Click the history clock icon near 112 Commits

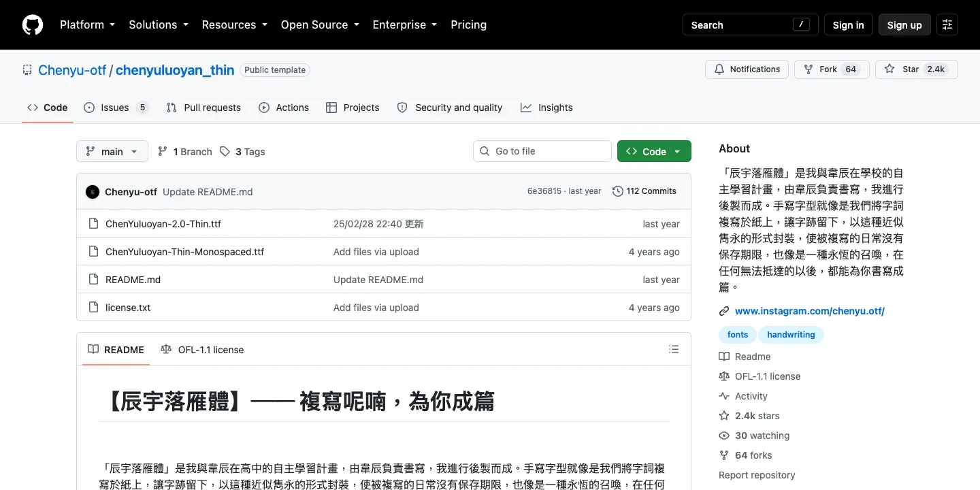(618, 191)
